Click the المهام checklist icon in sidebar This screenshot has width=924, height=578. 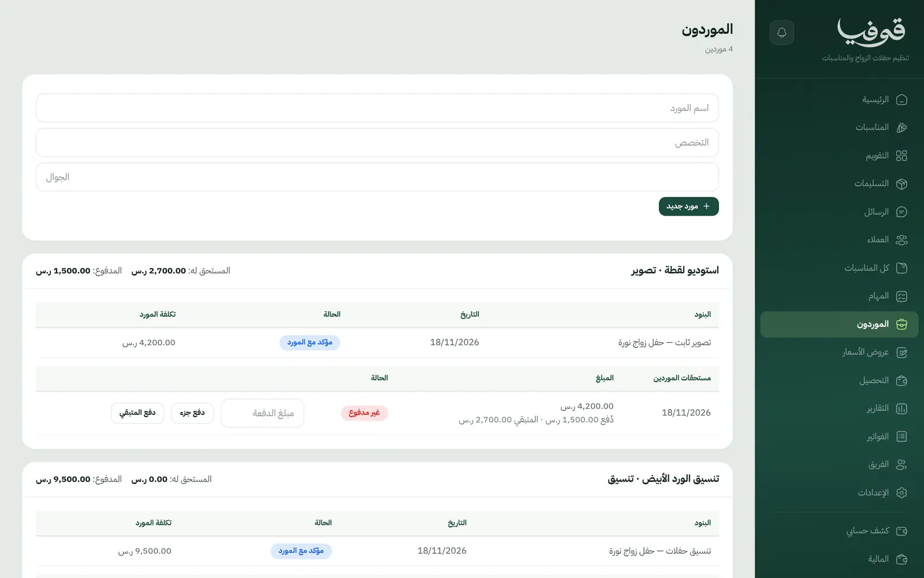coord(901,297)
